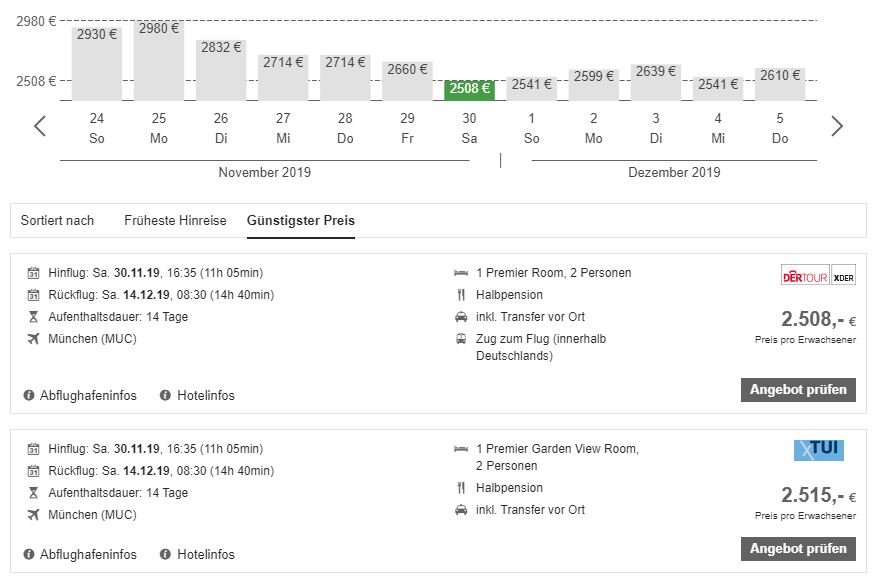Image resolution: width=876 pixels, height=579 pixels.
Task: Click the previous dates left arrow
Action: (40, 126)
